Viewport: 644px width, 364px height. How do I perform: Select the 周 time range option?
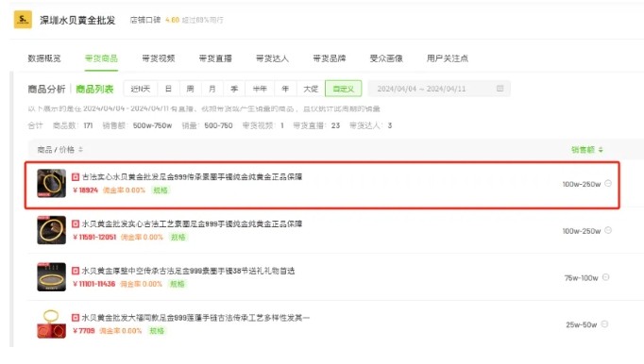click(190, 89)
